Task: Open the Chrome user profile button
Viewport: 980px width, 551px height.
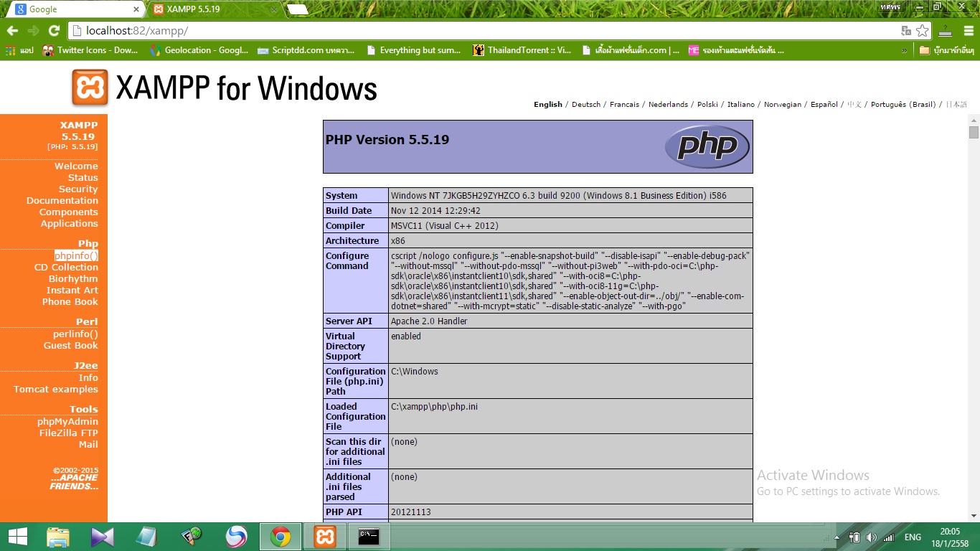Action: pyautogui.click(x=891, y=6)
